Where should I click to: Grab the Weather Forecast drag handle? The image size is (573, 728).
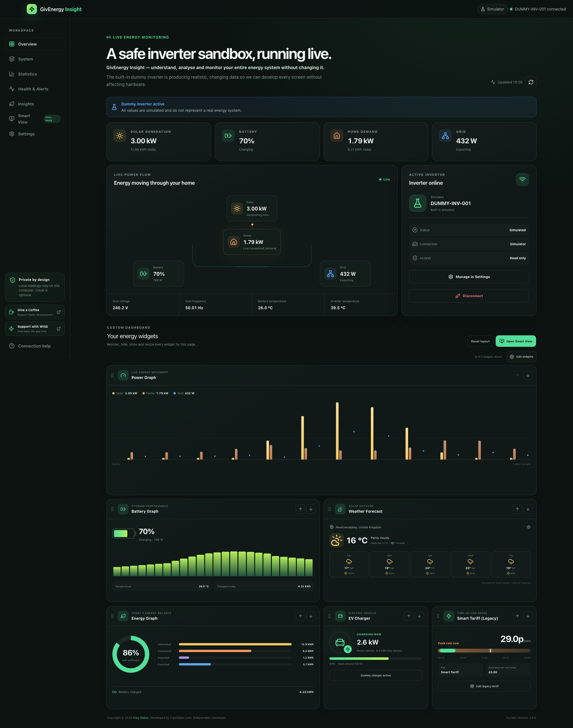click(329, 509)
